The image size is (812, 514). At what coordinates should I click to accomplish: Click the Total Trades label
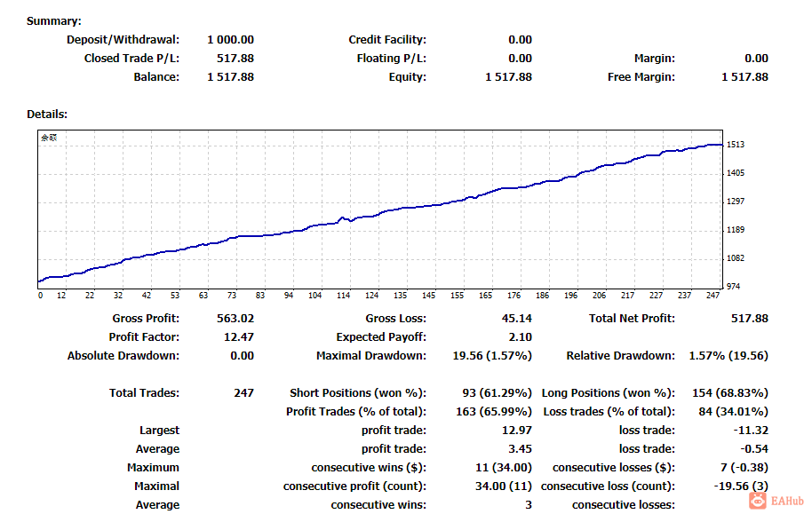pos(145,393)
